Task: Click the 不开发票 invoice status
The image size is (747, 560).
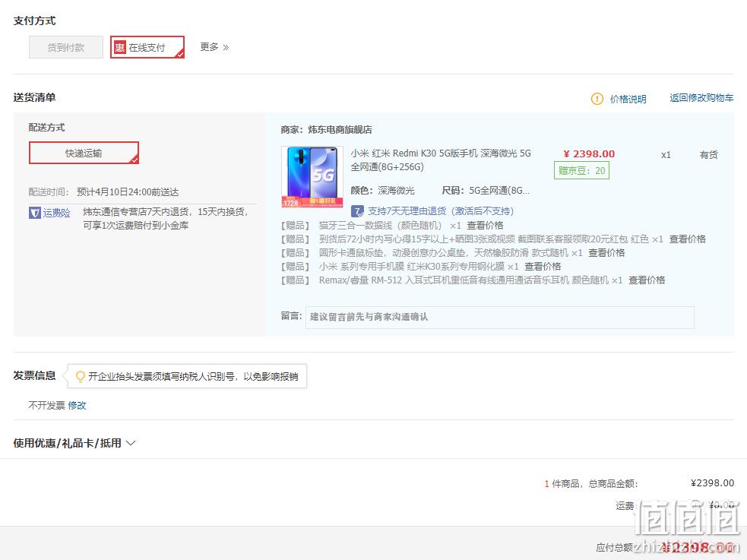Action: 46,405
